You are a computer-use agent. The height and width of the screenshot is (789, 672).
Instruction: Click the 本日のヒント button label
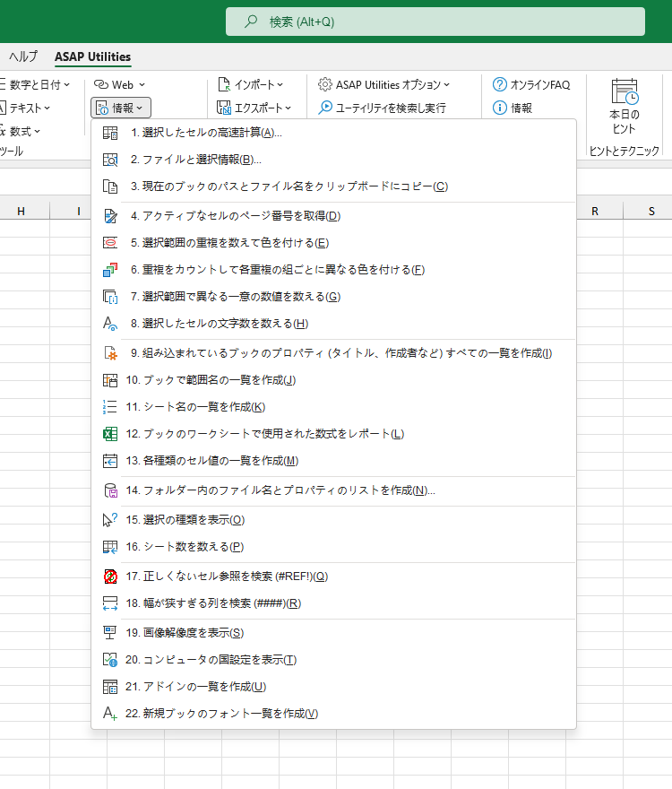click(x=625, y=122)
